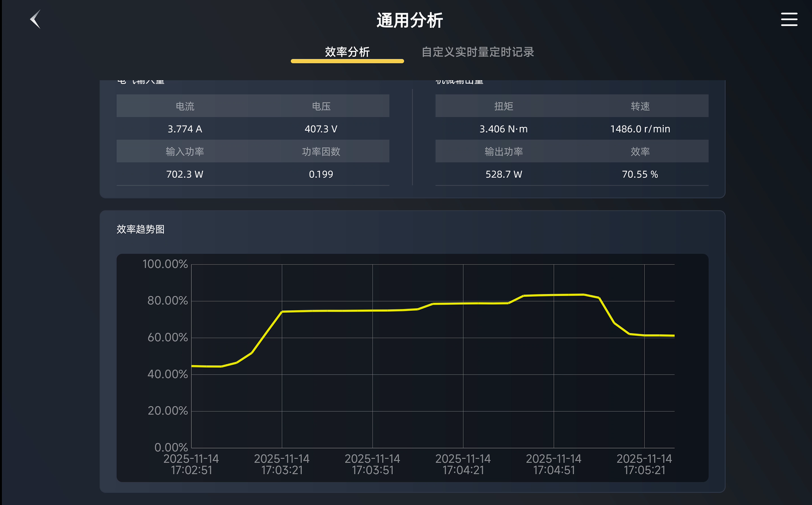Click the efficiency value 70.55 %
The image size is (812, 505).
pos(640,174)
